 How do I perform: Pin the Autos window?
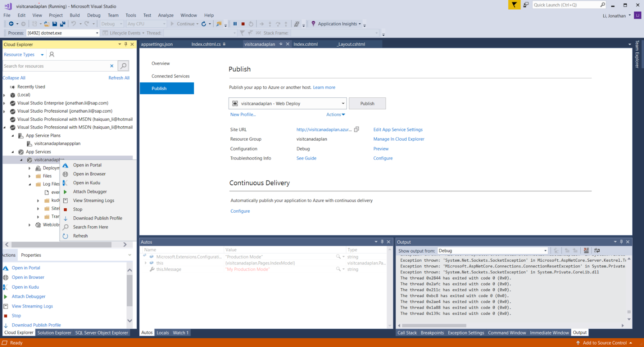(382, 242)
